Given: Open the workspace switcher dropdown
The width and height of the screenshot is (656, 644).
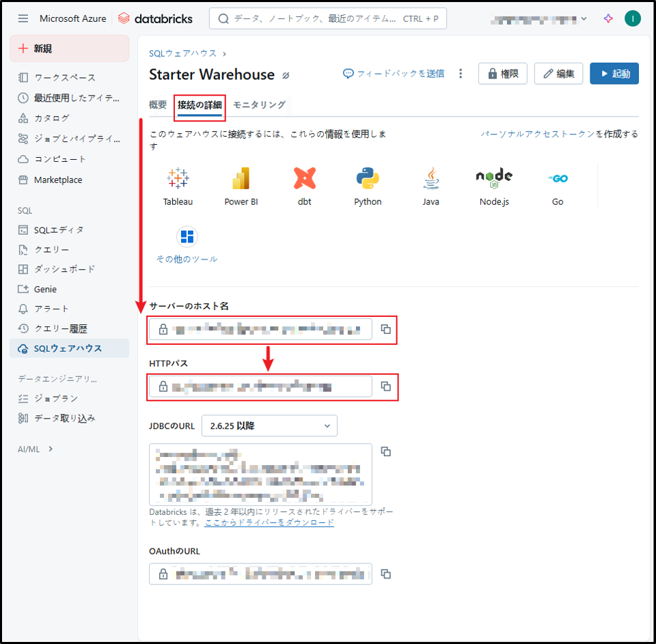Looking at the screenshot, I should tap(539, 19).
